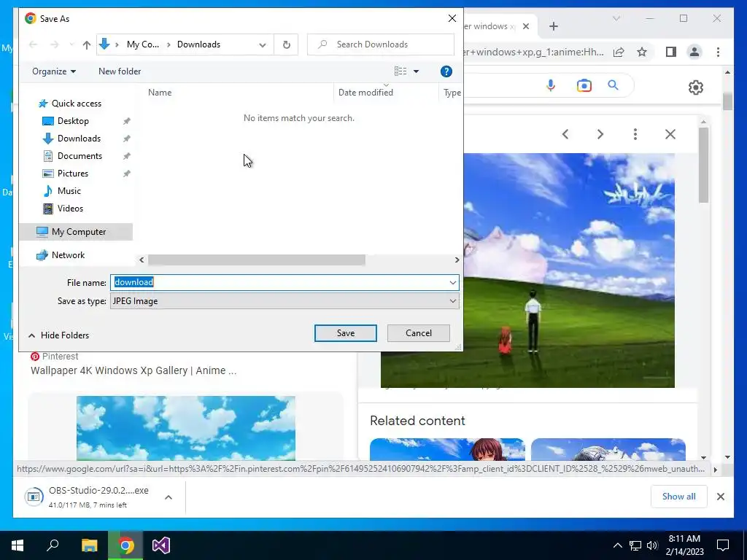Open Music in the navigation pane

click(69, 191)
